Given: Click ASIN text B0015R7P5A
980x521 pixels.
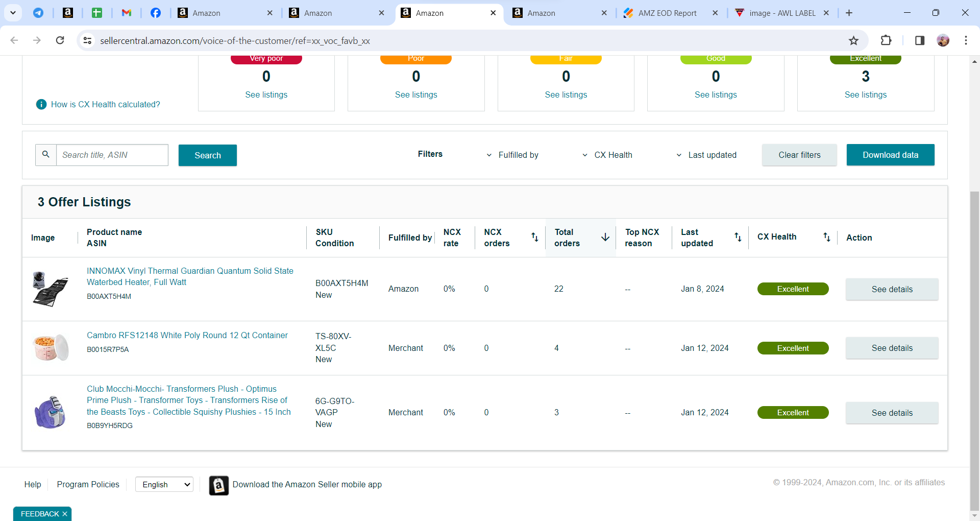Looking at the screenshot, I should click(x=108, y=349).
